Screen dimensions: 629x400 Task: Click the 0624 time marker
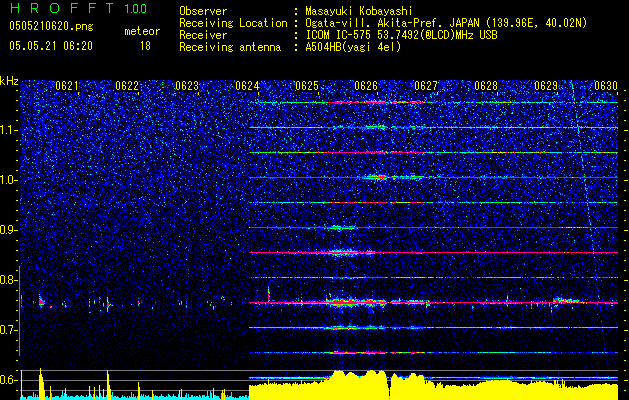pyautogui.click(x=247, y=86)
